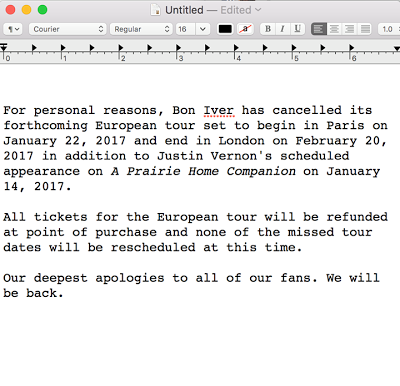This screenshot has width=400, height=386.
Task: Open the Courier font family dropdown
Action: coord(68,29)
